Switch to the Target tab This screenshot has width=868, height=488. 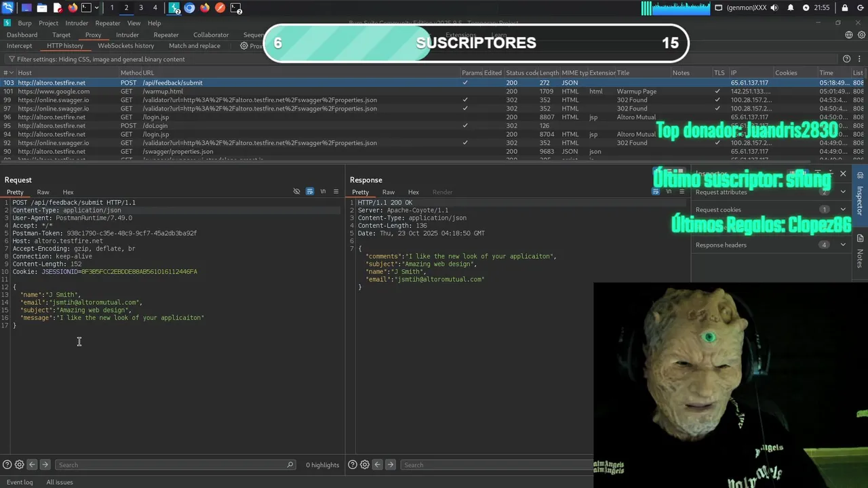pyautogui.click(x=61, y=35)
